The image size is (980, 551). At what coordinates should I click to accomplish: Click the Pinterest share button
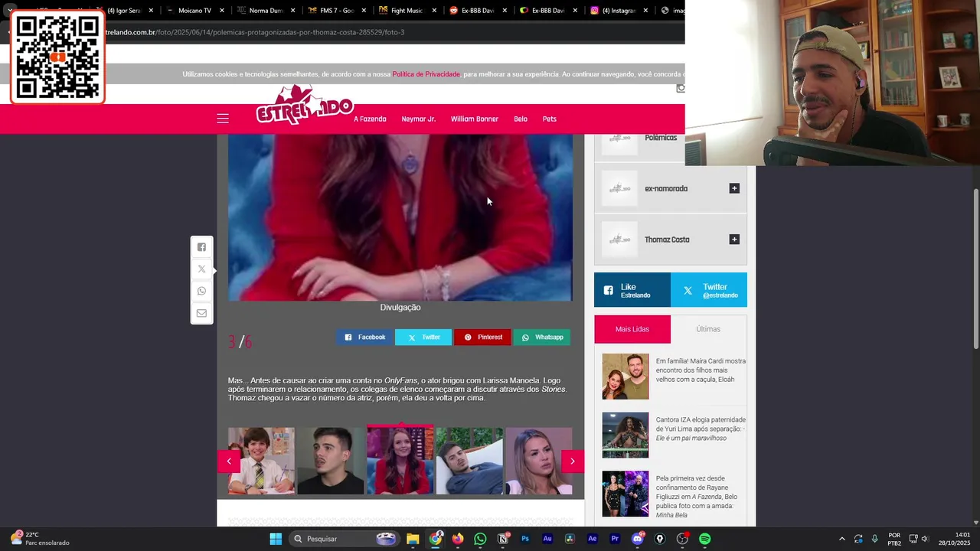[482, 337]
